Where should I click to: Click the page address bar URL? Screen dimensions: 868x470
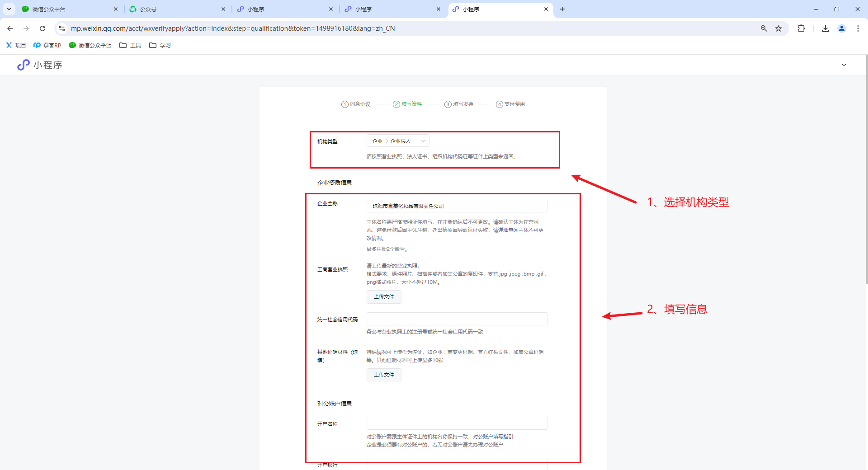(233, 28)
